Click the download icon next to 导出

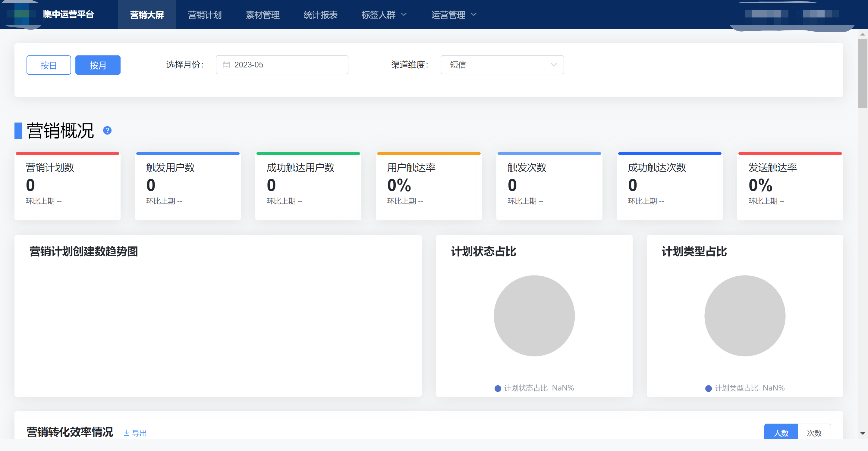(x=126, y=433)
